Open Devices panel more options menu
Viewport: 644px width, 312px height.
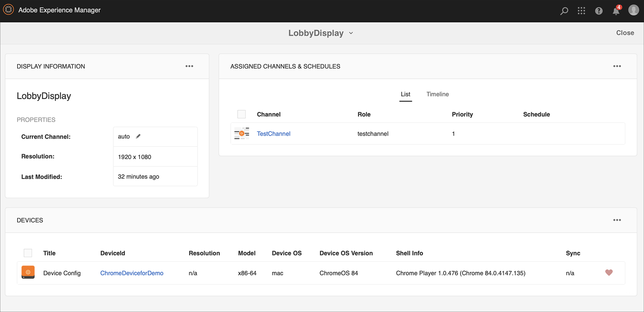point(617,220)
